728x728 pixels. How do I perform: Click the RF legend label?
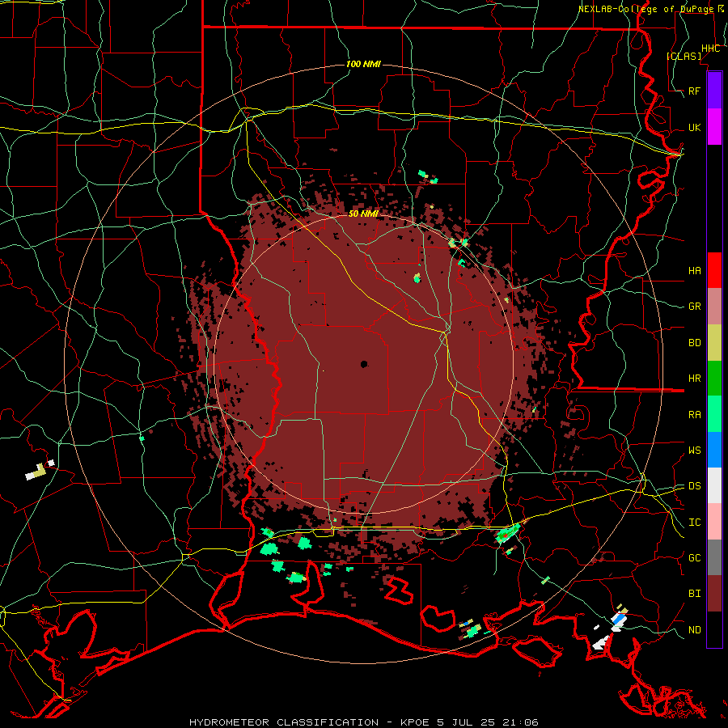point(695,91)
